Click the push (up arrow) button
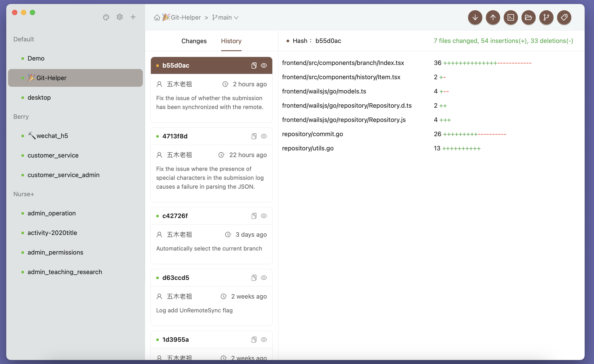 [493, 17]
